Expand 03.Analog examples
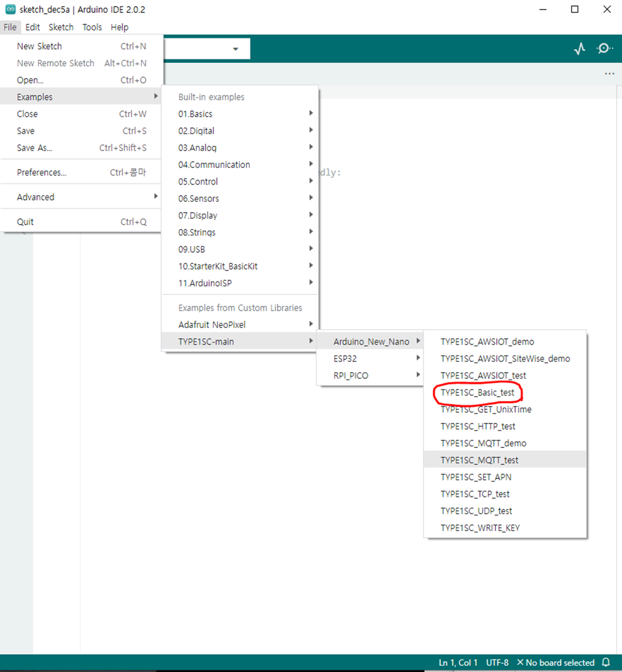Viewport: 622px width, 672px height. 240,148
